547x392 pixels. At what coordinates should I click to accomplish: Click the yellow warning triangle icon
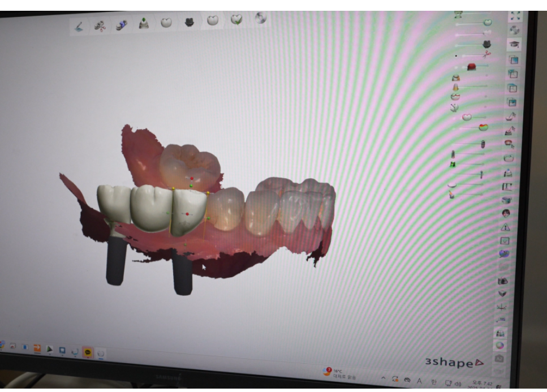506,227
